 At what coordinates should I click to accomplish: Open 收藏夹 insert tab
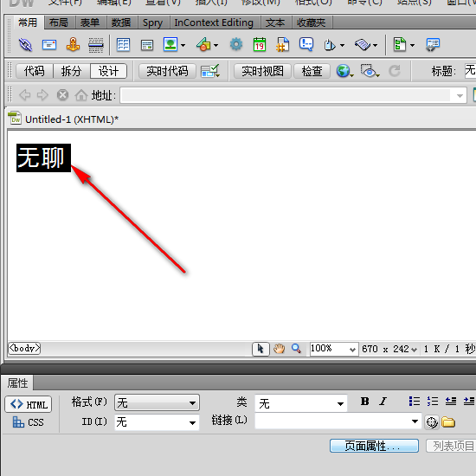click(312, 23)
